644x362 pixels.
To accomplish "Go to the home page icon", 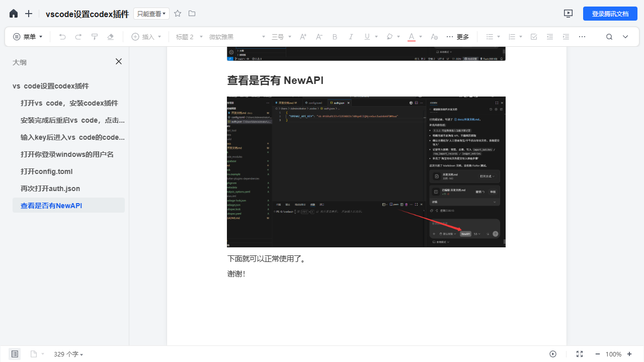I will (14, 14).
